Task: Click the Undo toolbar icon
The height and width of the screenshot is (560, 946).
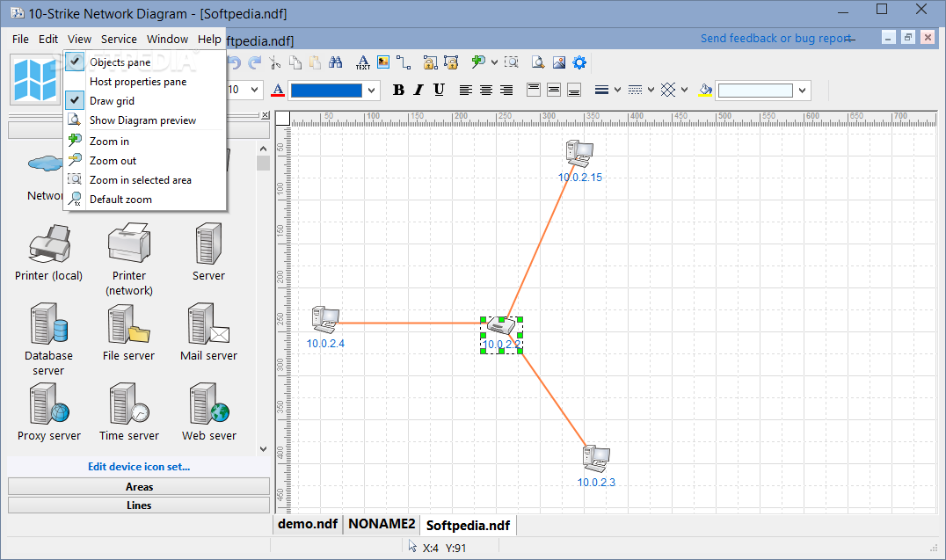Action: [x=235, y=62]
